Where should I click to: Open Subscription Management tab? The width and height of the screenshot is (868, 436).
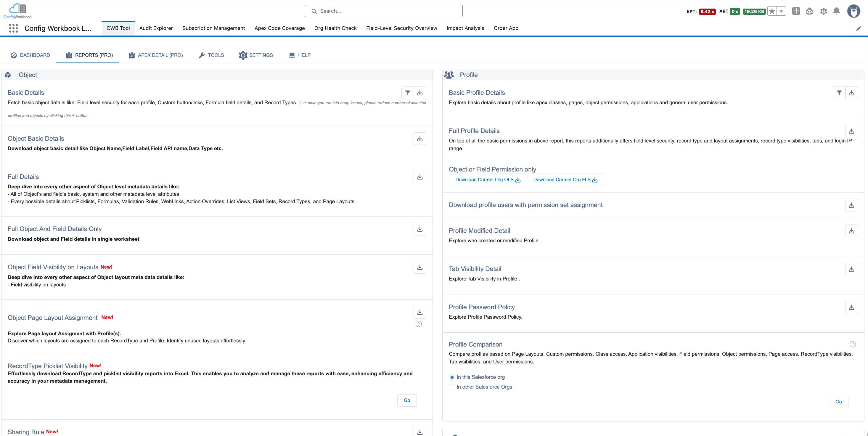[214, 28]
